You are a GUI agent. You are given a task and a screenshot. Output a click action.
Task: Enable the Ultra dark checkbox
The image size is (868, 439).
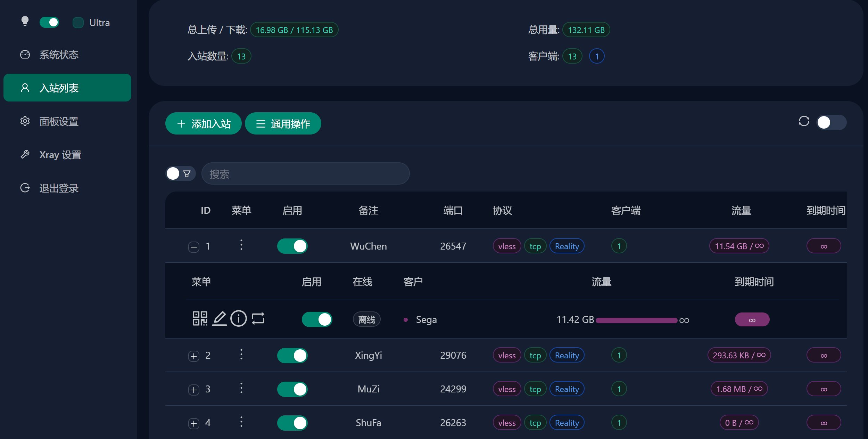tap(78, 23)
